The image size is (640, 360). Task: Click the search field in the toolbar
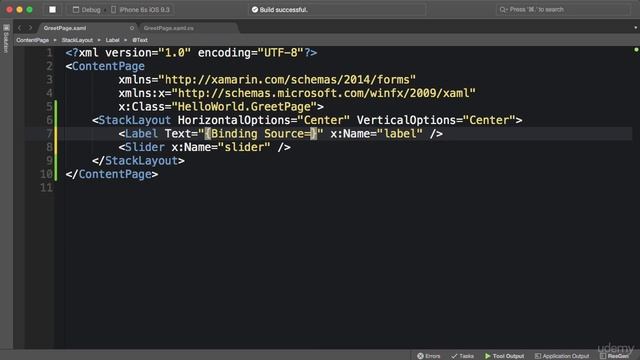point(563,9)
